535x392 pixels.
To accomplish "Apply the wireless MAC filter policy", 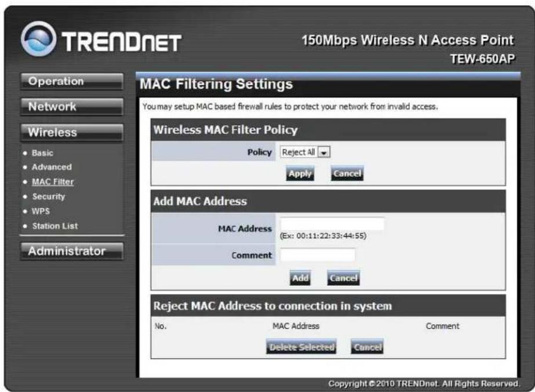I will [x=300, y=174].
